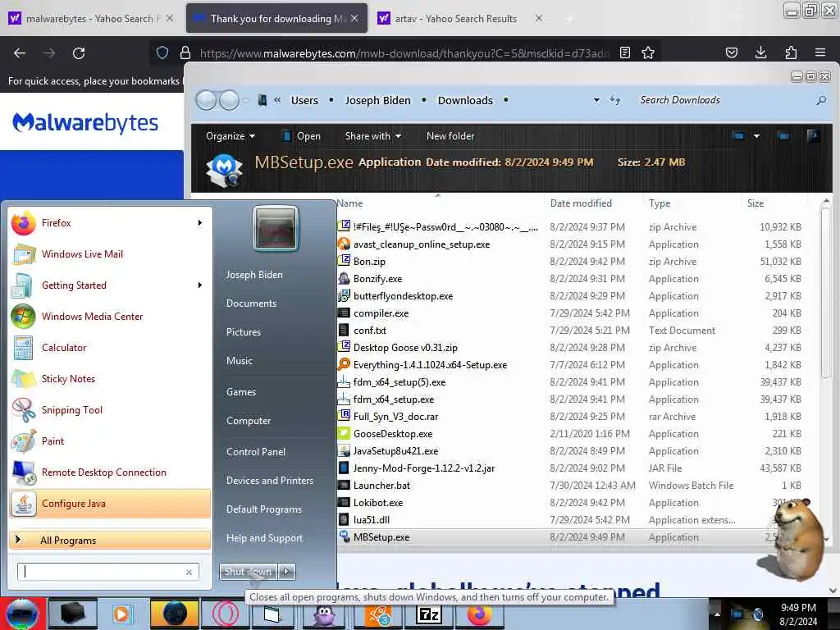Open the Firefox taskbar icon
Viewport: 840px width, 630px height.
click(x=479, y=614)
